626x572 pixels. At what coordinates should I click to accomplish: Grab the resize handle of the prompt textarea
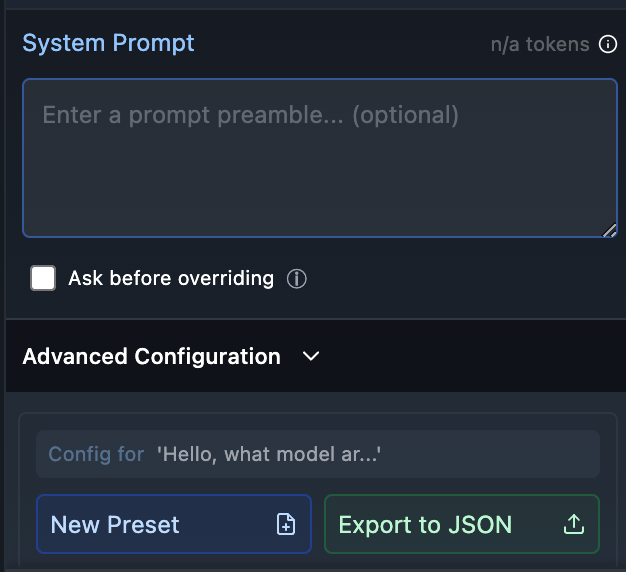609,230
